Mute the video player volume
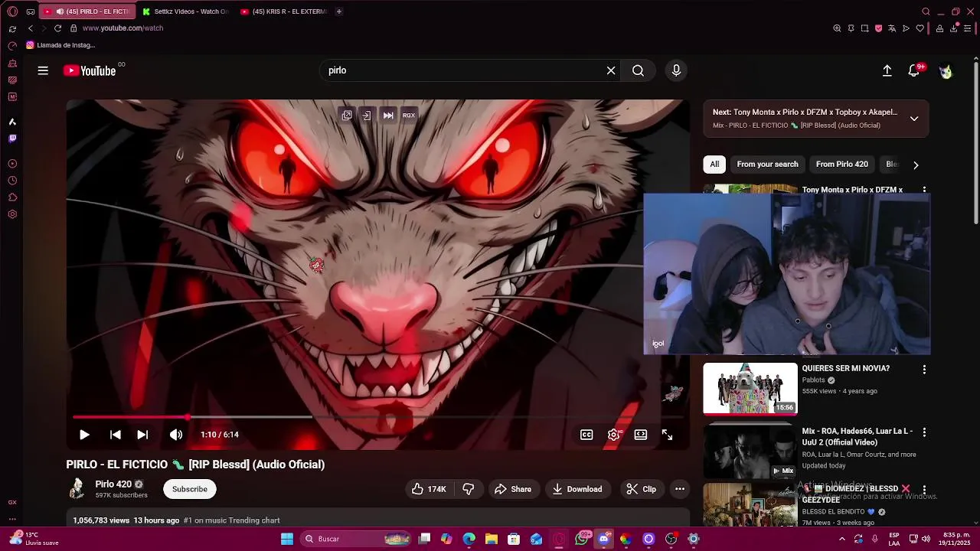This screenshot has height=551, width=980. click(x=176, y=435)
